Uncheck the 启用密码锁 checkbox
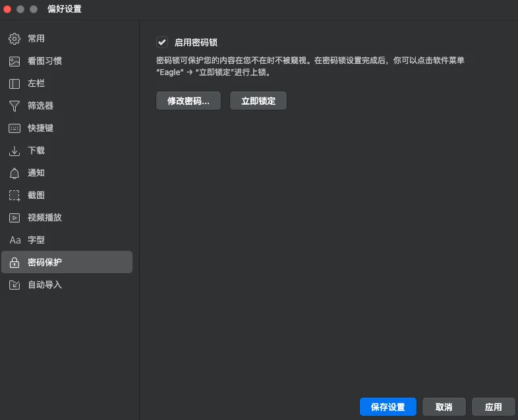The height and width of the screenshot is (420, 518). click(x=161, y=42)
